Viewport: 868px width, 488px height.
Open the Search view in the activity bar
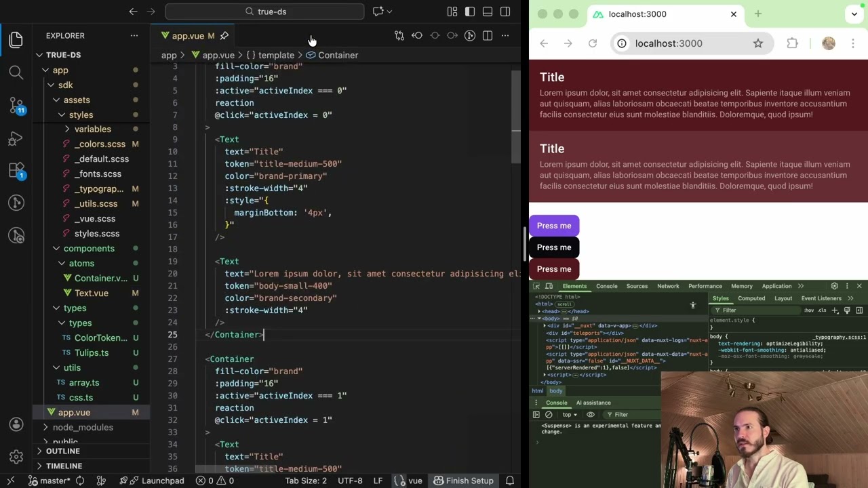tap(16, 72)
